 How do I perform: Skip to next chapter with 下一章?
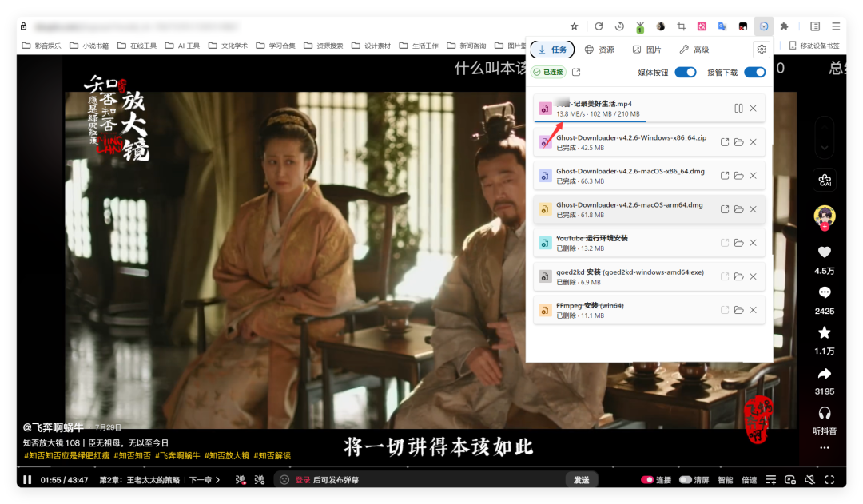[x=205, y=480]
